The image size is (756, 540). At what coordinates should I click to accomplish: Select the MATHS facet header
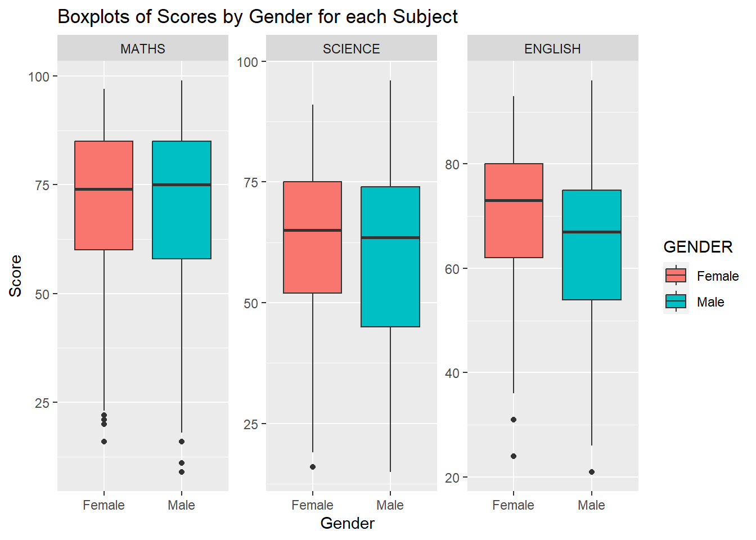coord(143,49)
